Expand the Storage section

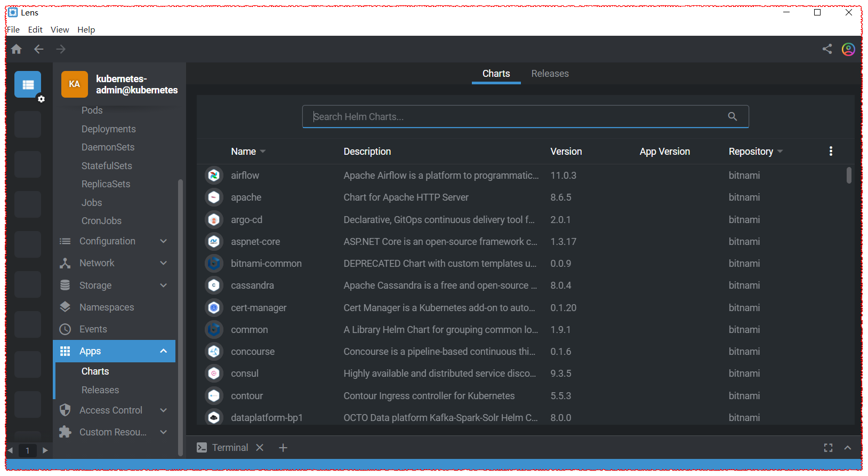[164, 285]
